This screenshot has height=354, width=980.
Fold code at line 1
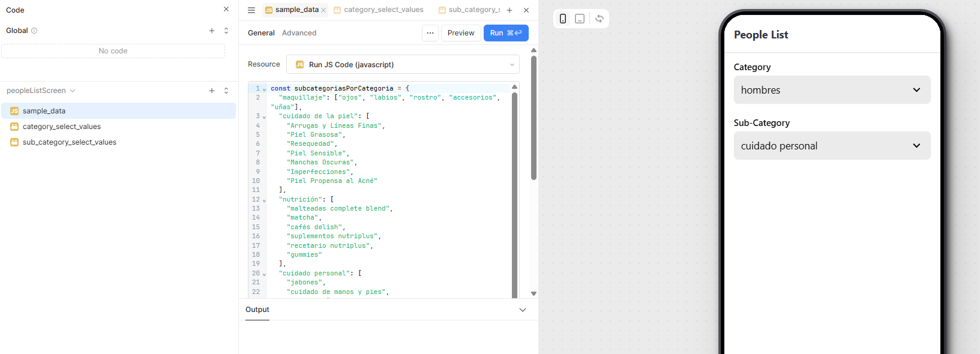coord(264,89)
